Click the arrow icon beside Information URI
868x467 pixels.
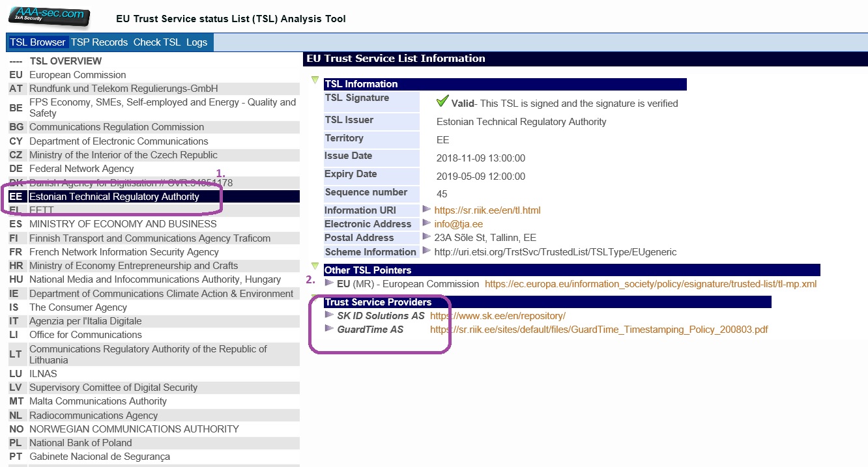[427, 209]
